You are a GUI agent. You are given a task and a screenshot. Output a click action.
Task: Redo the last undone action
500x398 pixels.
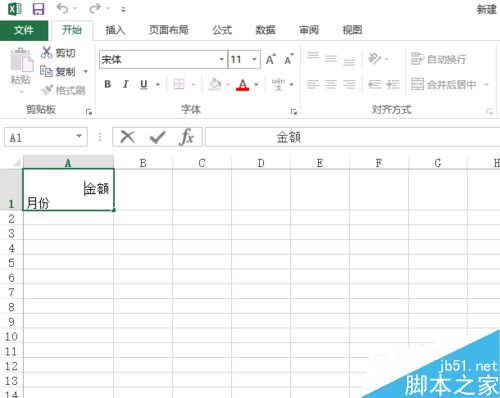point(95,9)
